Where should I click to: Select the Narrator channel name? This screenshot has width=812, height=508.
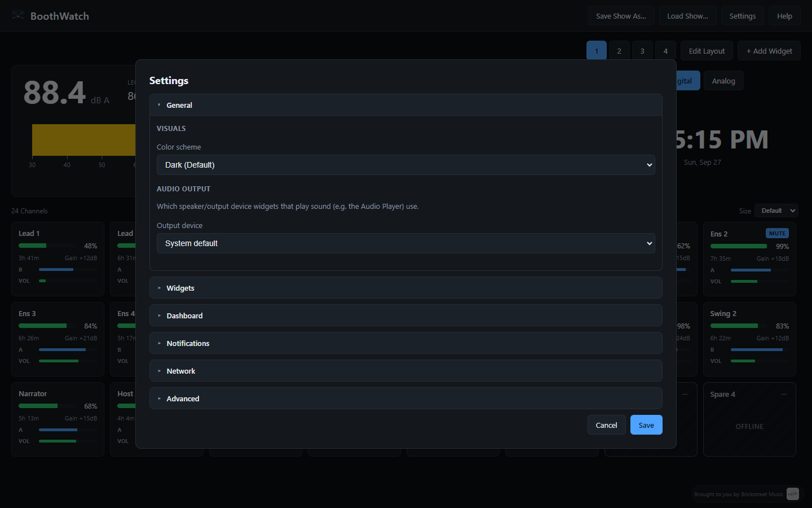pos(33,393)
